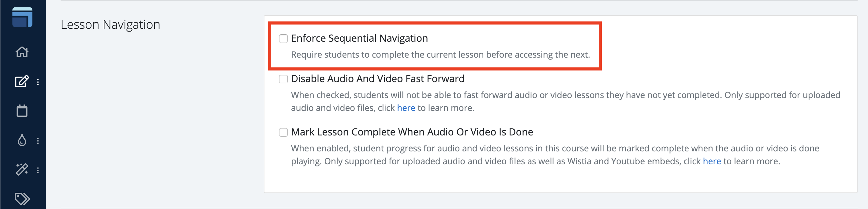
Task: Open the home icon in sidebar
Action: tap(22, 52)
